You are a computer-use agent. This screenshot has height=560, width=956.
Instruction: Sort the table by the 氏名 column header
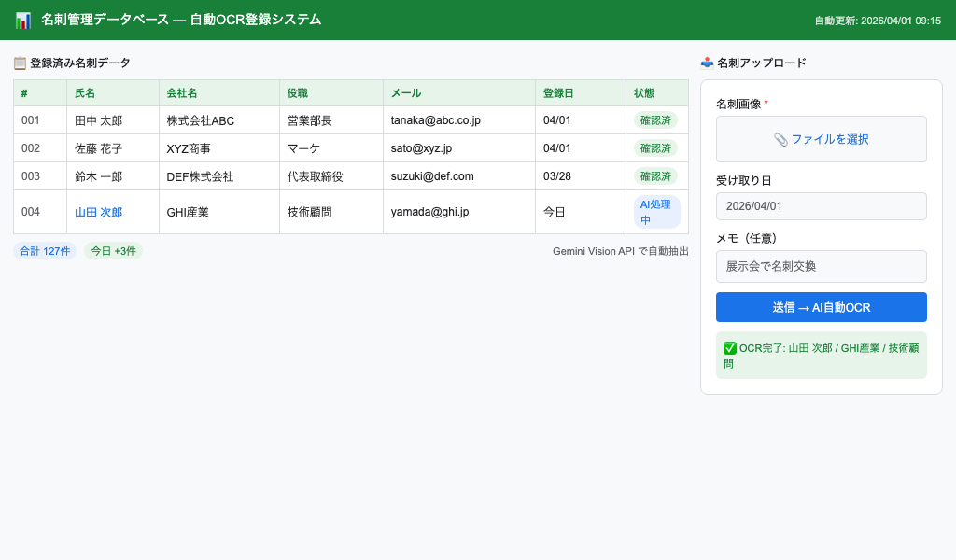click(84, 93)
